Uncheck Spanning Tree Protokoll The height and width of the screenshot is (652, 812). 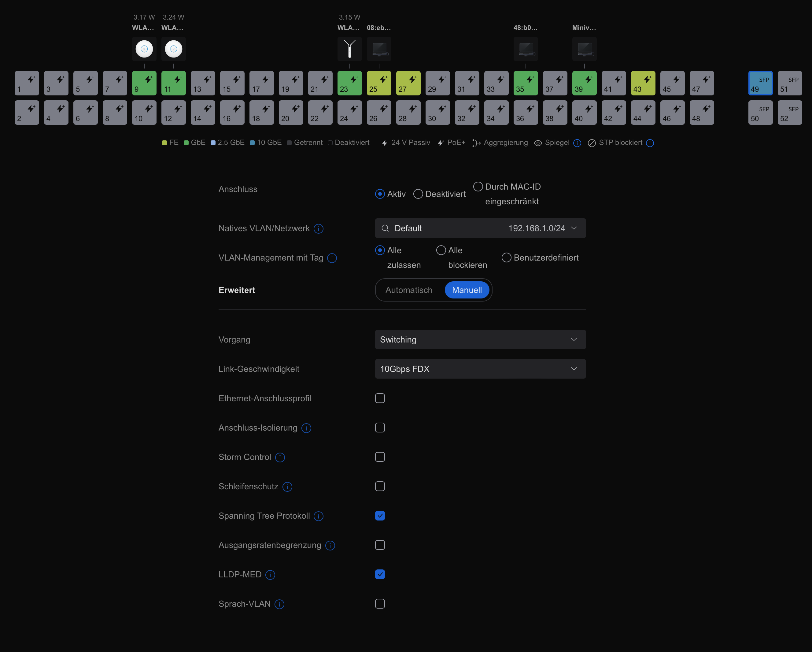point(380,516)
